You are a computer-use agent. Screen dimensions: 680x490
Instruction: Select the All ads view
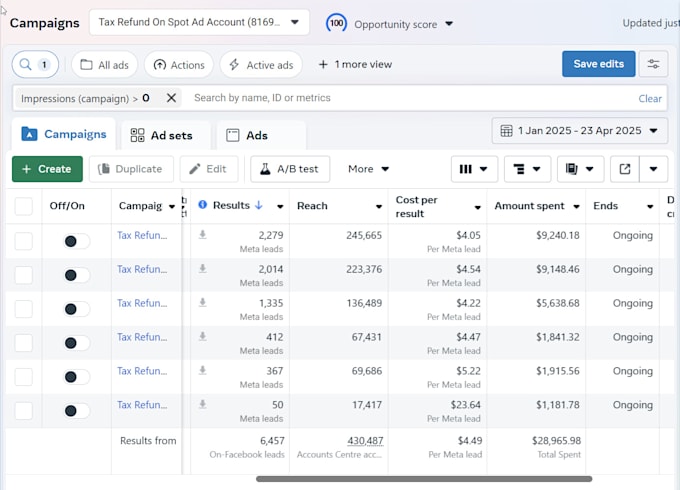[x=105, y=65]
